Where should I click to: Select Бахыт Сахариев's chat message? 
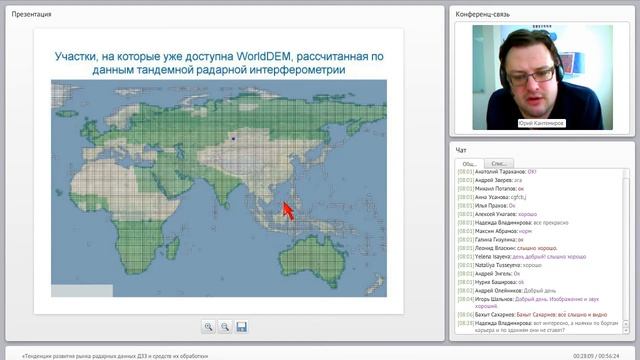(x=533, y=315)
